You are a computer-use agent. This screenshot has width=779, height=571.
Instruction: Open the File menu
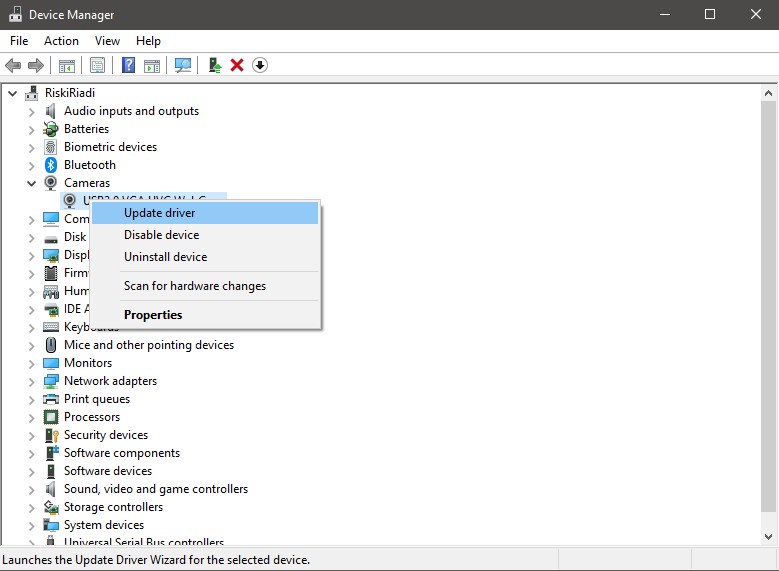click(x=19, y=41)
